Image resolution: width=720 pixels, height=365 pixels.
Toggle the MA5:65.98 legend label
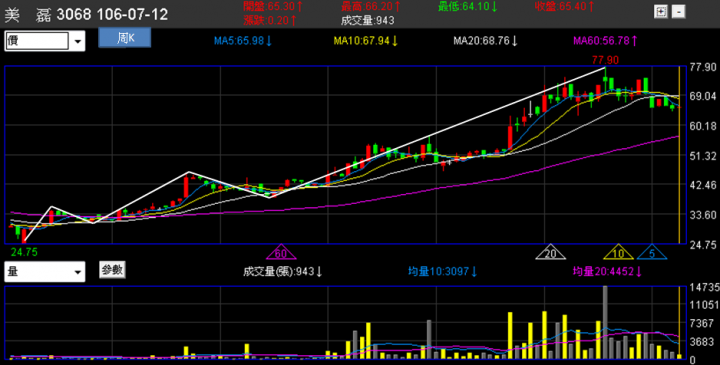coord(243,41)
